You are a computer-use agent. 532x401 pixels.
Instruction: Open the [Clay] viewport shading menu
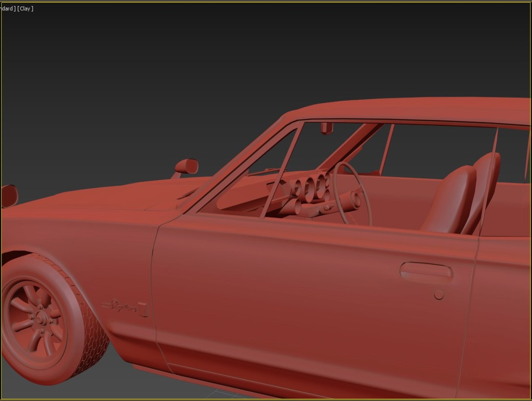pyautogui.click(x=25, y=9)
